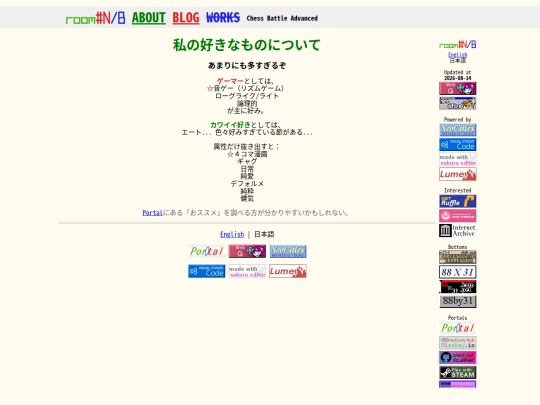
Task: Click the green カワイイ好き text
Action: click(230, 125)
